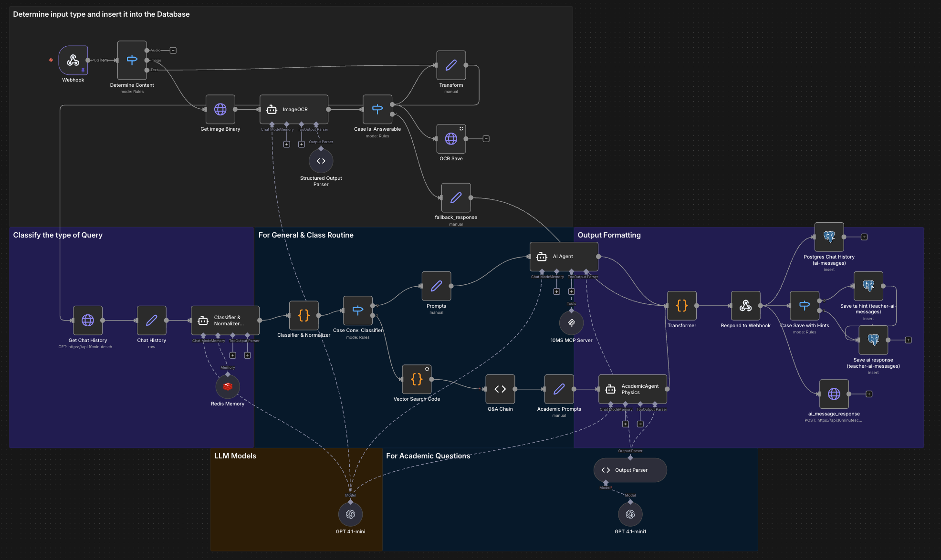Select the Academic Prompts node
Viewport: 941px width, 560px height.
click(559, 389)
